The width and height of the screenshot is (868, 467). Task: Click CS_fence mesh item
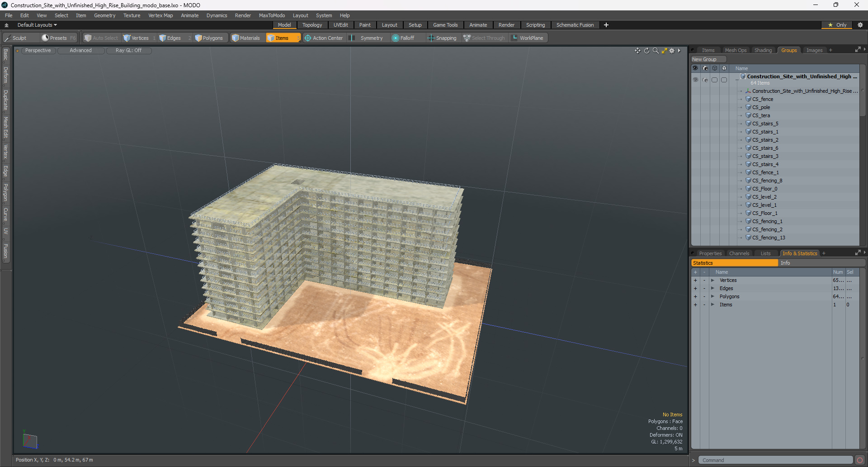click(x=763, y=99)
